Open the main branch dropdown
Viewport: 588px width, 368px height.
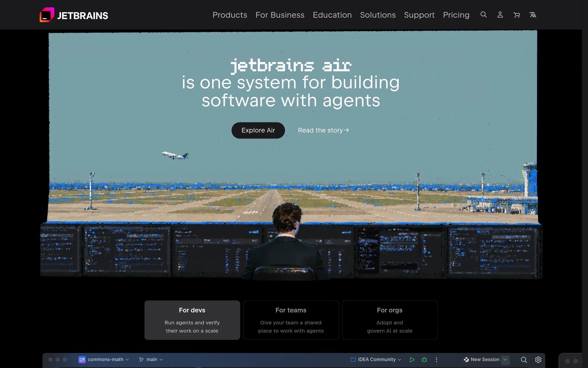click(155, 360)
